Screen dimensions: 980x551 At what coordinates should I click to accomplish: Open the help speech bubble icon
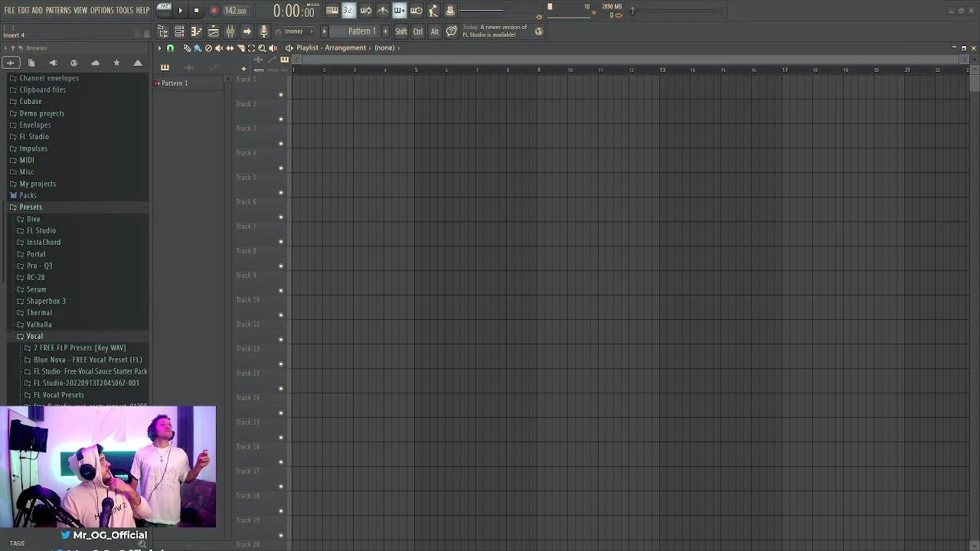[452, 31]
